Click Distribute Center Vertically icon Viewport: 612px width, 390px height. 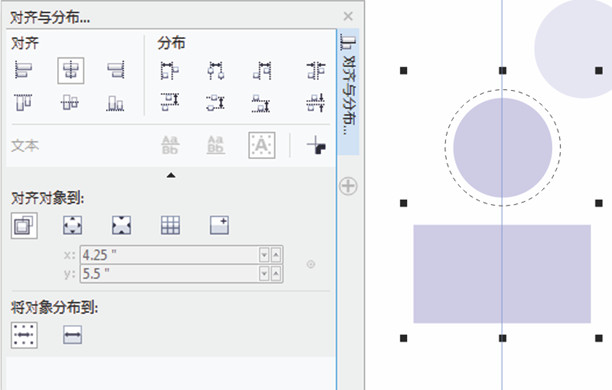coord(216,103)
